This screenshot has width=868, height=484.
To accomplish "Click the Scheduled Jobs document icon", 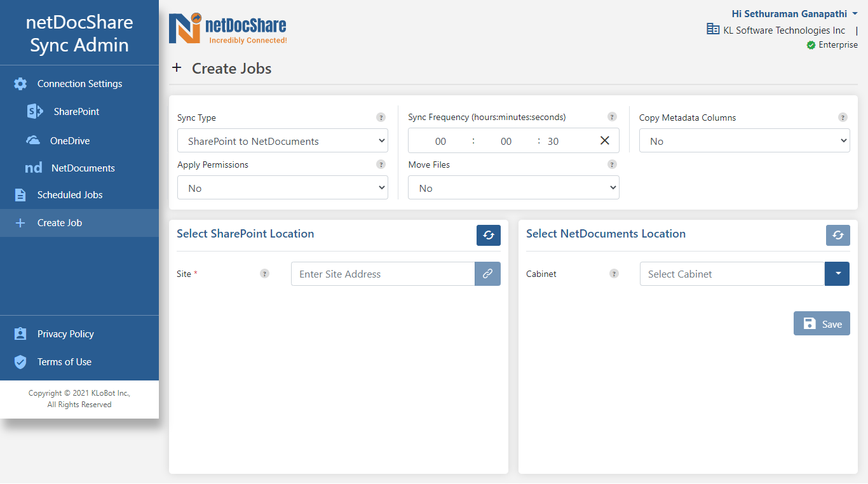I will point(20,195).
